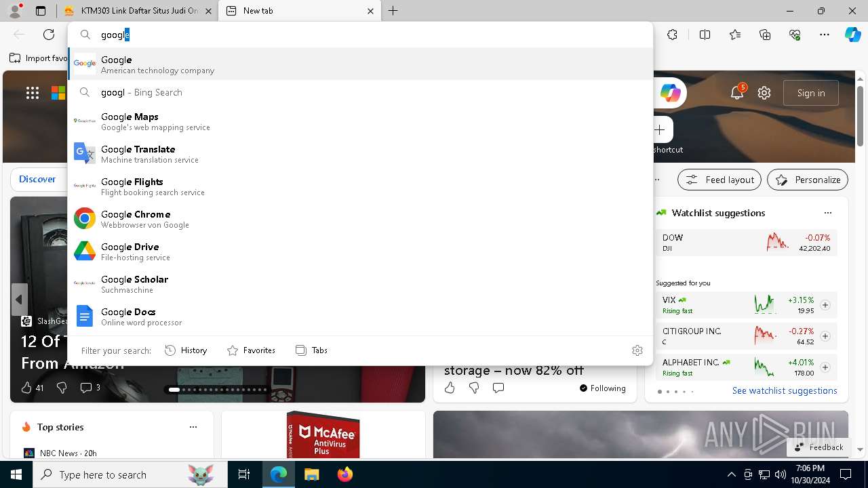868x488 pixels.
Task: Open Tab actions menu
Action: click(x=41, y=11)
